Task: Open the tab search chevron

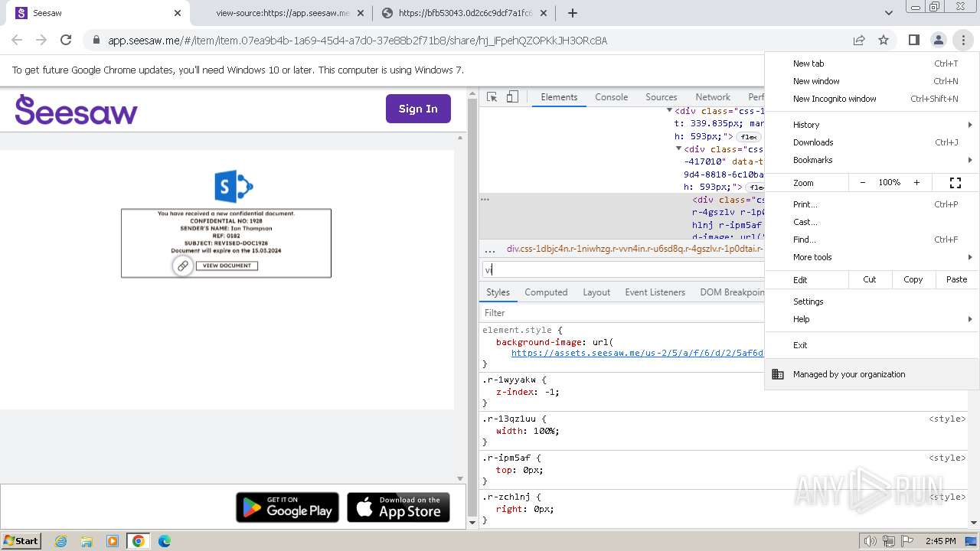Action: coord(889,13)
